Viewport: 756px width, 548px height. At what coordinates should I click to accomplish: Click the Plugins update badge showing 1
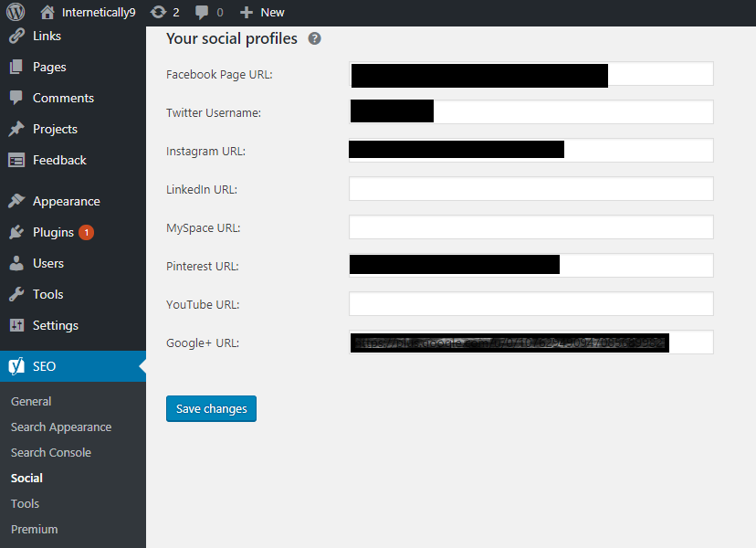[x=87, y=233]
